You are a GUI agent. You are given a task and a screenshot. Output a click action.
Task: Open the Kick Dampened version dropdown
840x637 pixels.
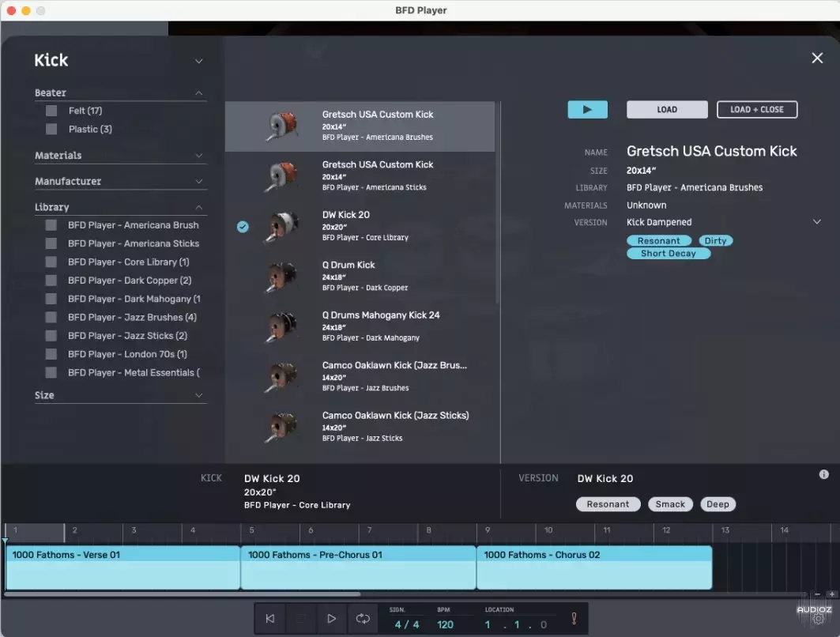point(817,222)
